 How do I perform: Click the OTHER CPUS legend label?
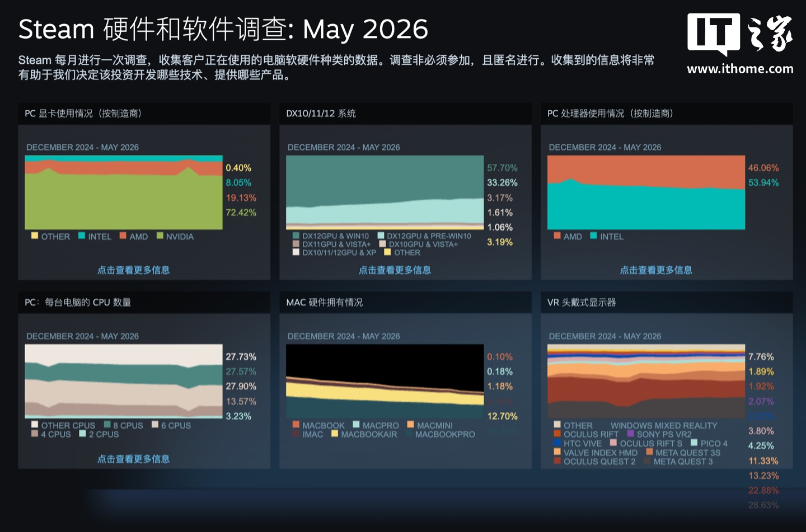(68, 425)
